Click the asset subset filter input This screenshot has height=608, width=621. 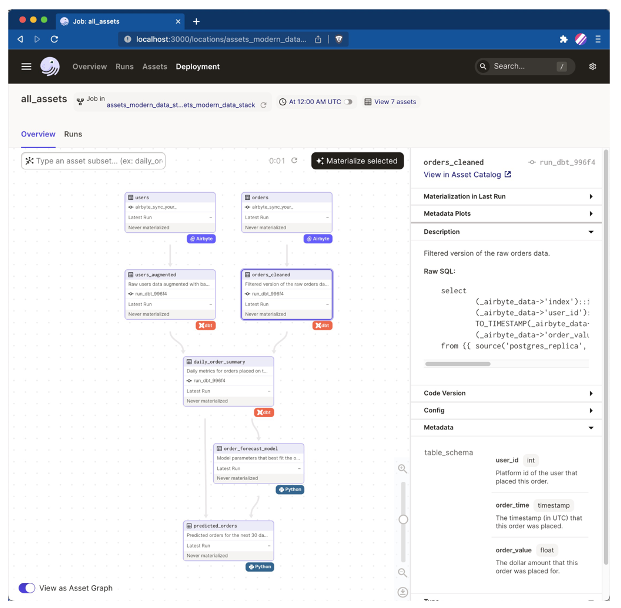[98, 160]
